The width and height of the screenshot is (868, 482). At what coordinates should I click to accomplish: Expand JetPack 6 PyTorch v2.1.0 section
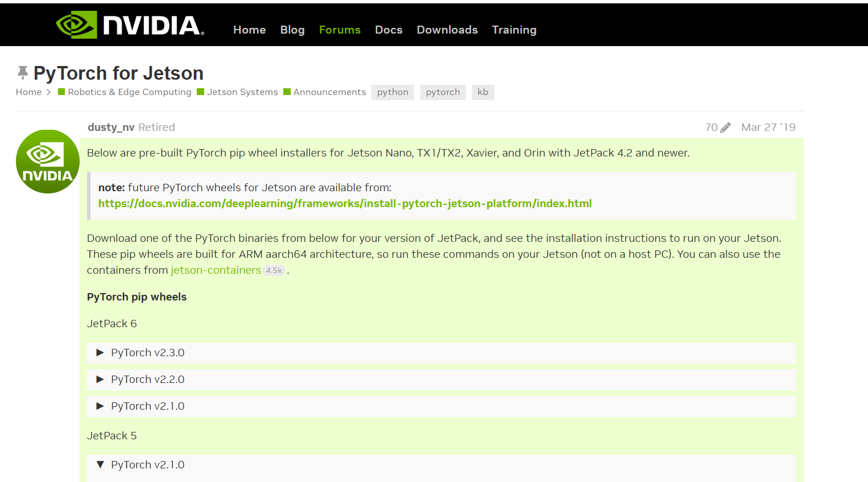(441, 406)
